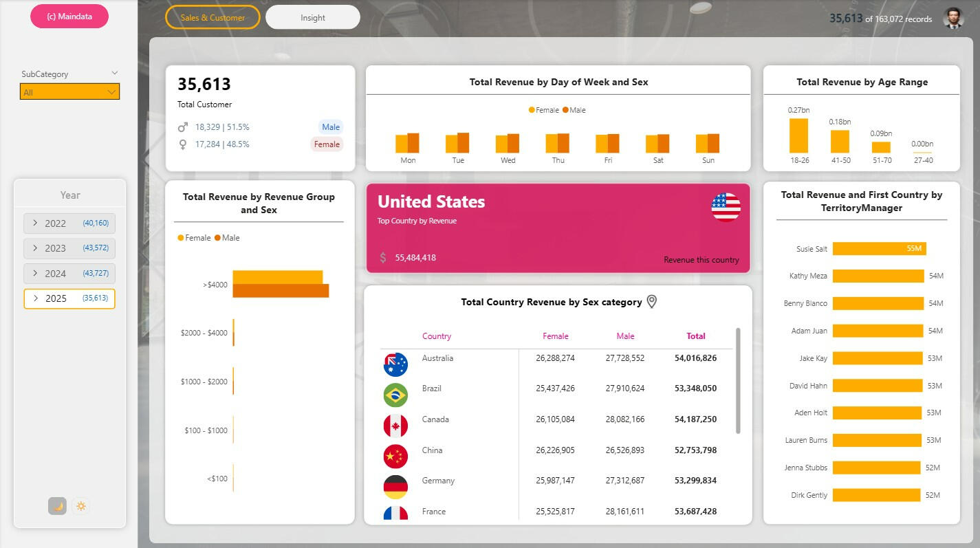Expand the 2024 year chevron
This screenshot has width=980, height=548.
[x=36, y=273]
